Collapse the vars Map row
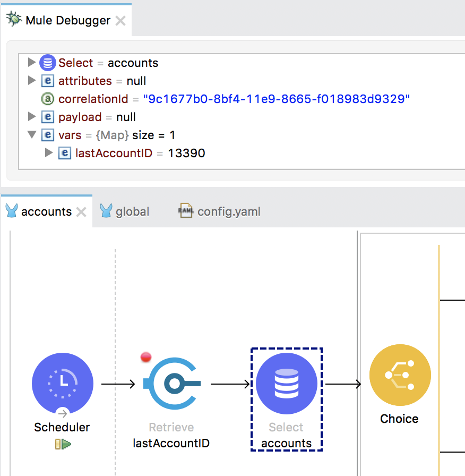 point(31,134)
